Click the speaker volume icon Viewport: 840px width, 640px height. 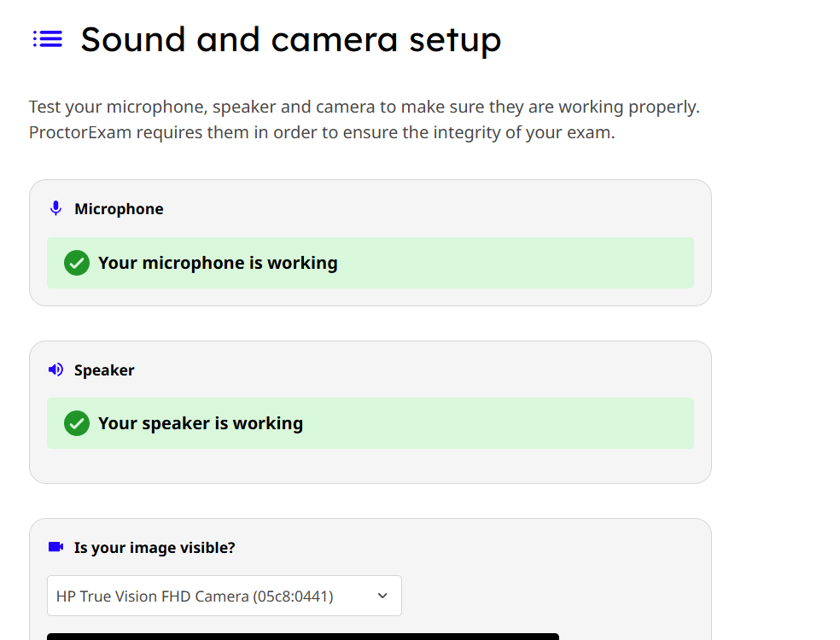coord(56,369)
